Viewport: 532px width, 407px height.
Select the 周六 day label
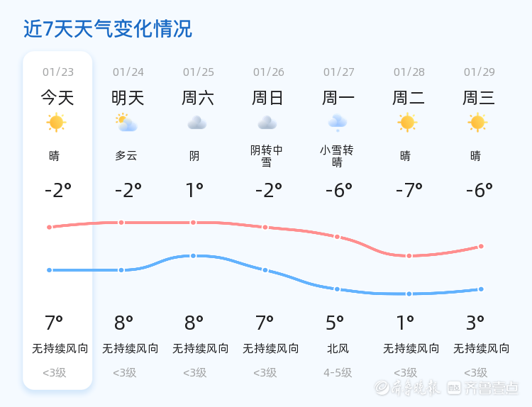(198, 97)
